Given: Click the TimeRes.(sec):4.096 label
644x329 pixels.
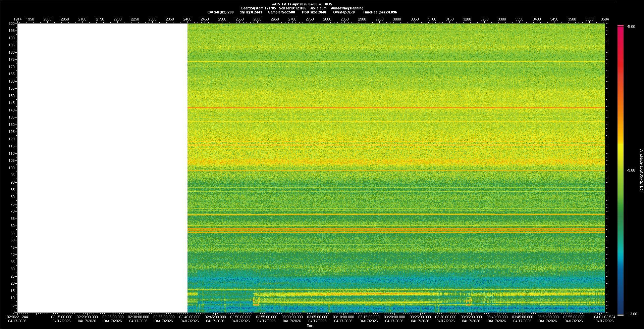Looking at the screenshot, I should pos(380,12).
